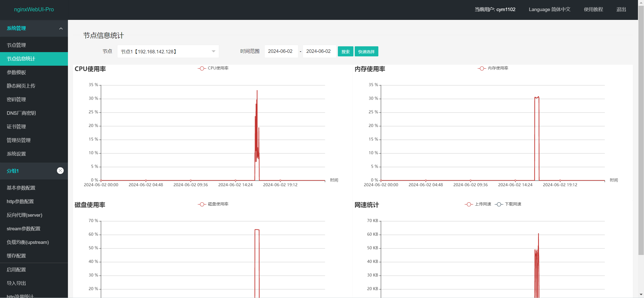Go to http参数配置
This screenshot has height=298, width=644.
pos(34,201)
